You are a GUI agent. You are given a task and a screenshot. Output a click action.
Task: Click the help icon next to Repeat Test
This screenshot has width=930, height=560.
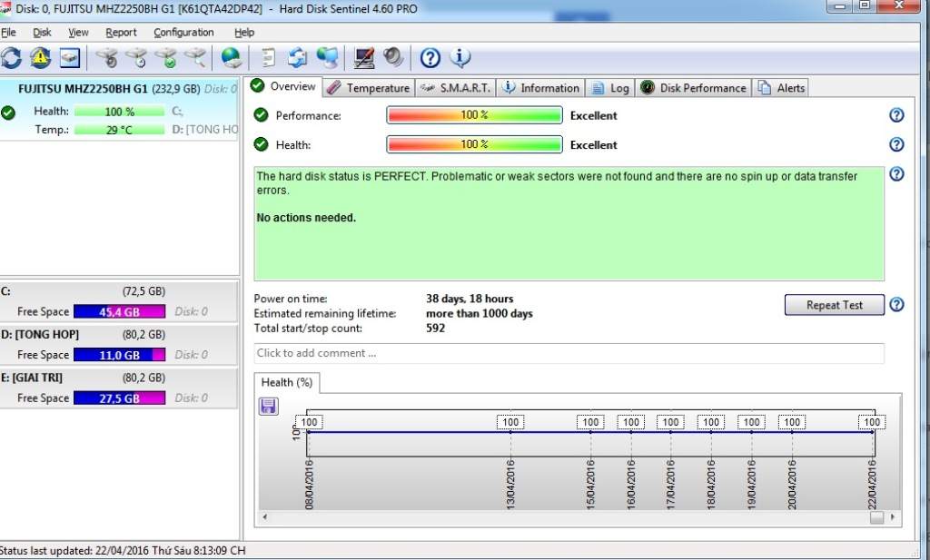pos(896,305)
